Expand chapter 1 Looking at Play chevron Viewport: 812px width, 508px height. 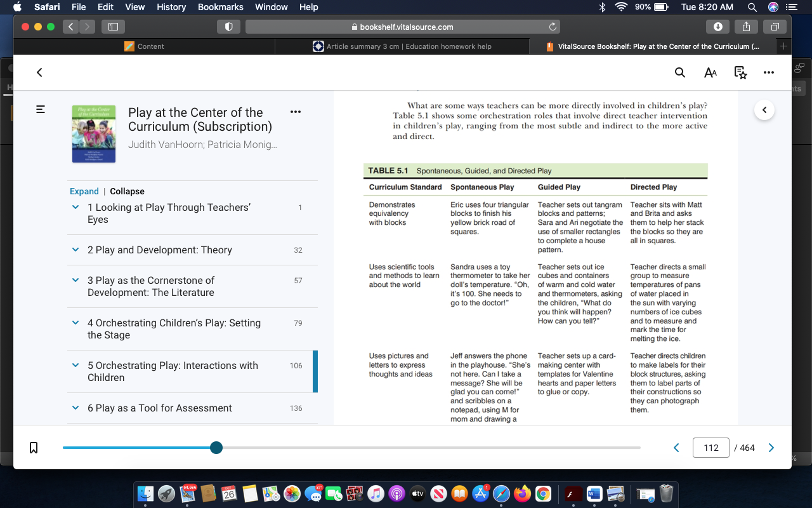(x=75, y=207)
